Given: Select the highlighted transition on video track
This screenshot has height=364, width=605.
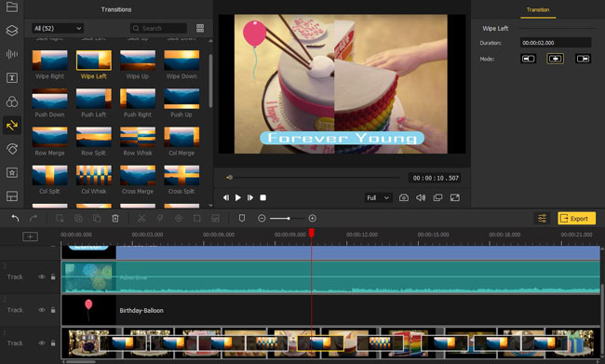Looking at the screenshot, I should pos(320,344).
